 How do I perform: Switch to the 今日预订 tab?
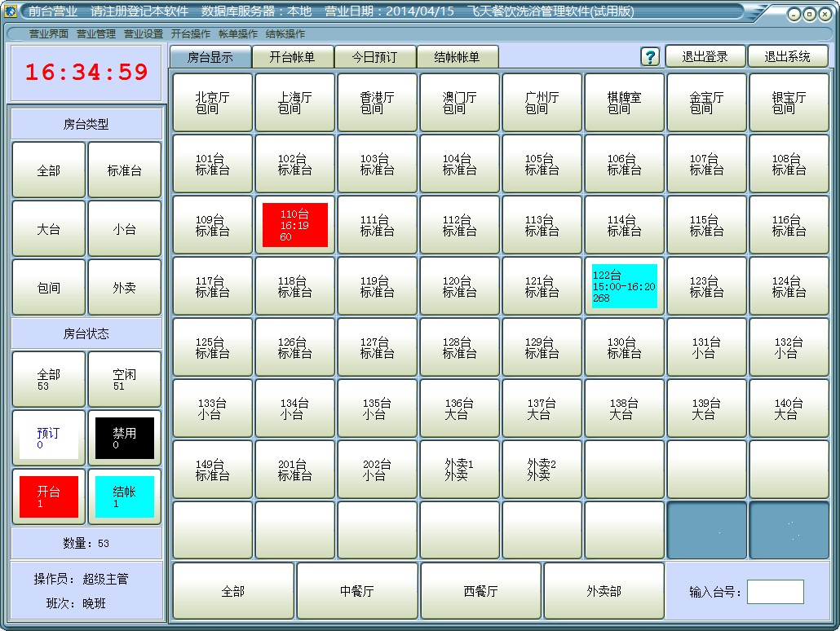click(374, 57)
